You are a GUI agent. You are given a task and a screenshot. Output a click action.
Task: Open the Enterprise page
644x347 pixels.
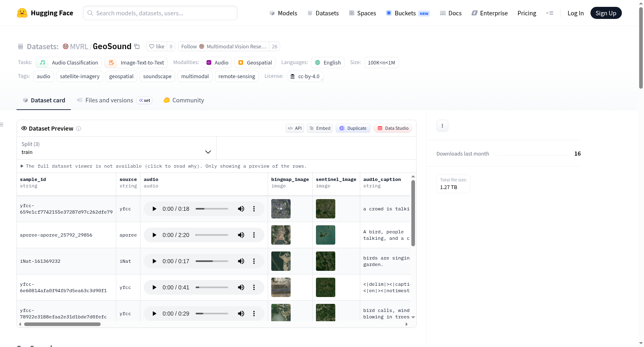point(489,13)
